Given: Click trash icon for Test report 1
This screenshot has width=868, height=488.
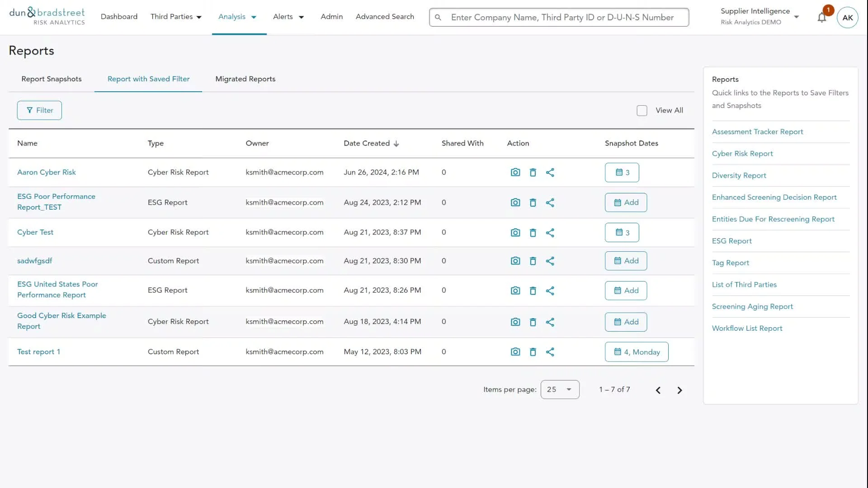Looking at the screenshot, I should point(533,352).
